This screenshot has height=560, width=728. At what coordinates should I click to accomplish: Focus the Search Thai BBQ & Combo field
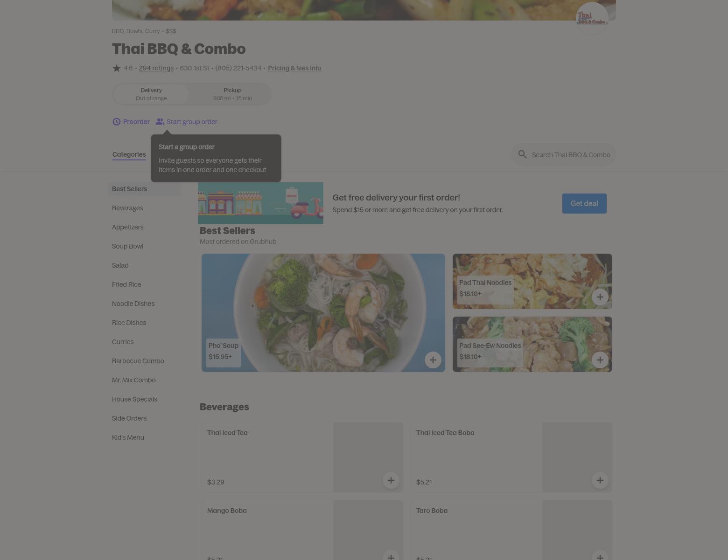pyautogui.click(x=563, y=154)
